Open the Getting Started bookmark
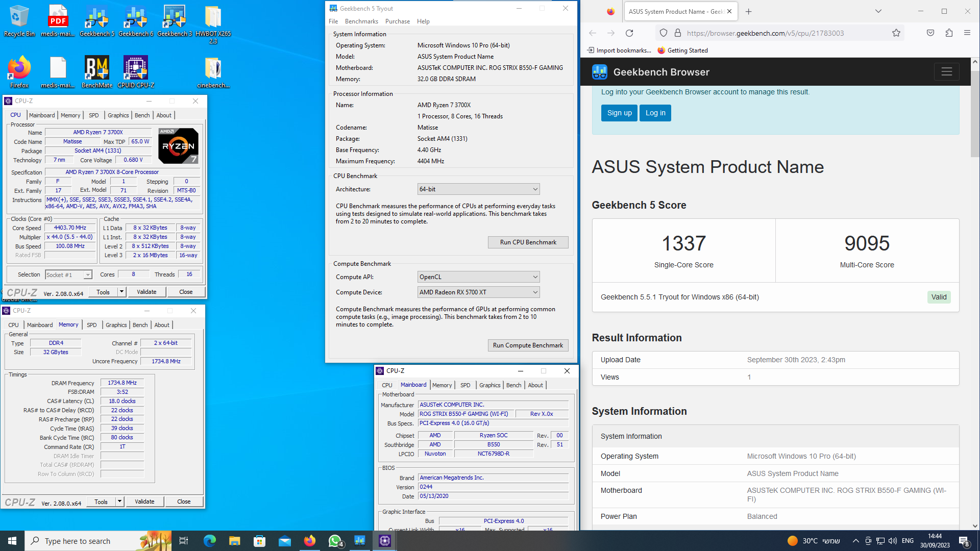The image size is (980, 551). click(682, 51)
